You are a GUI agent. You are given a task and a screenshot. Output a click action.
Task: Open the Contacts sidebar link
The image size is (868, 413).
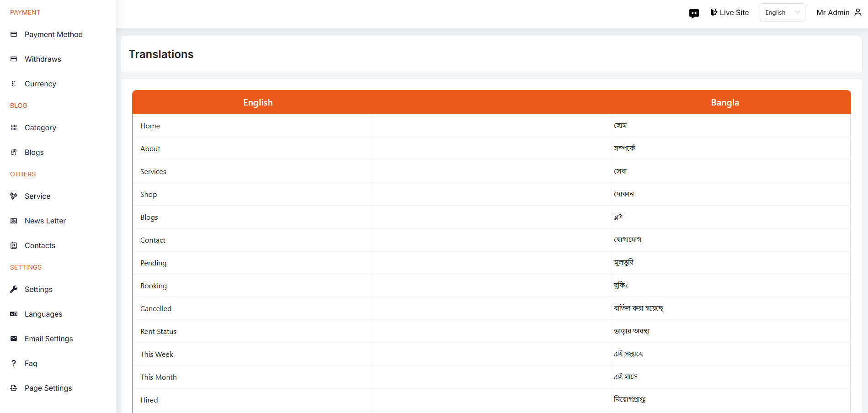tap(40, 245)
